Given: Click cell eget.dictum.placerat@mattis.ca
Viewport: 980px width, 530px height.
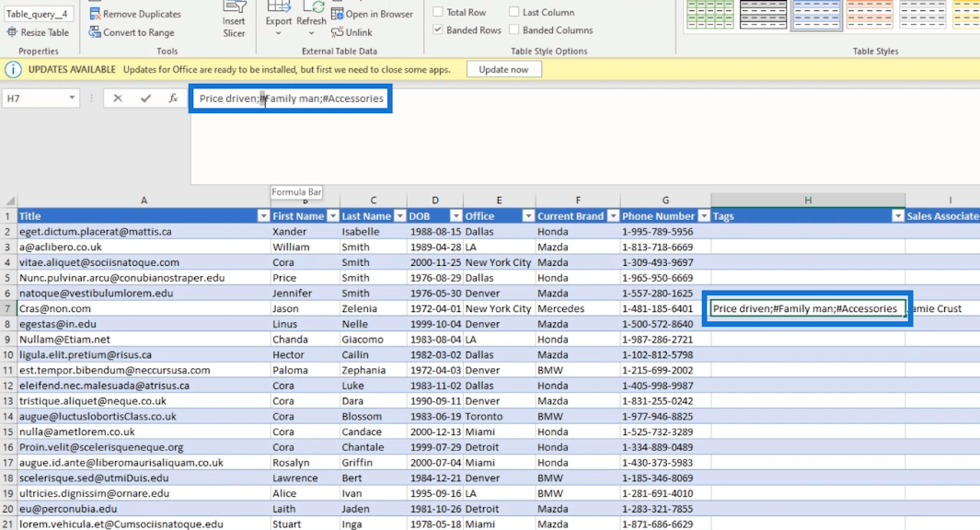Looking at the screenshot, I should 144,231.
